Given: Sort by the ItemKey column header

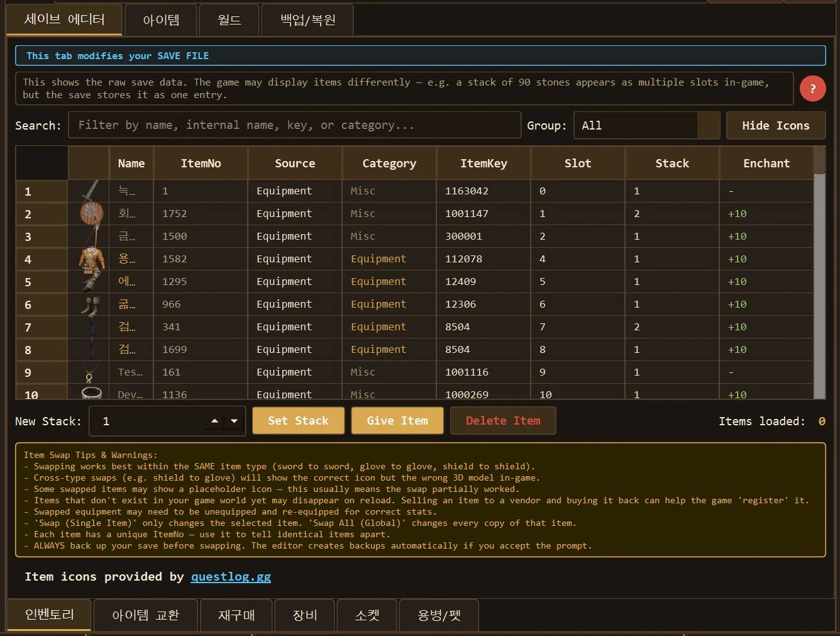Looking at the screenshot, I should [484, 164].
